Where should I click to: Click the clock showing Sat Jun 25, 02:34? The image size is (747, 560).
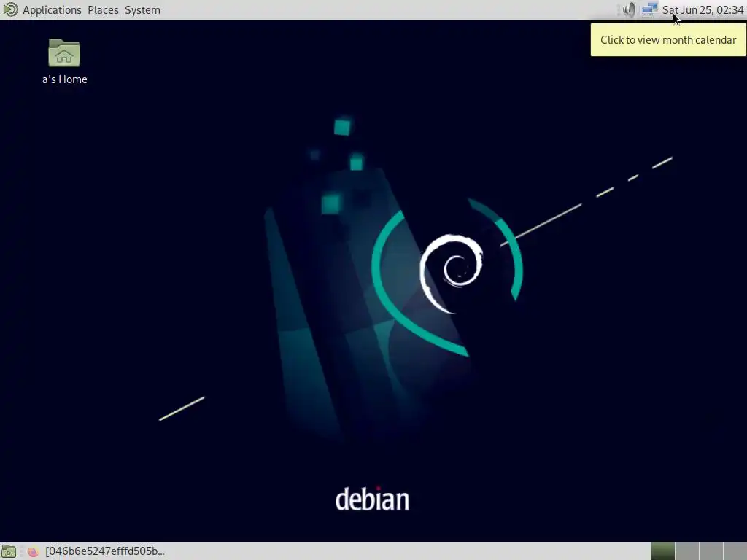coord(703,10)
